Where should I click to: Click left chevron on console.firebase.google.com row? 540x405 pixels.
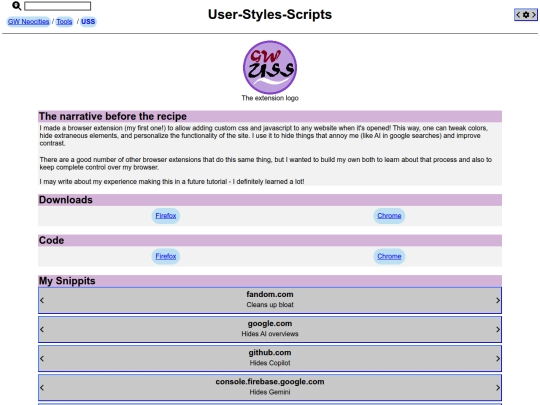pyautogui.click(x=42, y=388)
